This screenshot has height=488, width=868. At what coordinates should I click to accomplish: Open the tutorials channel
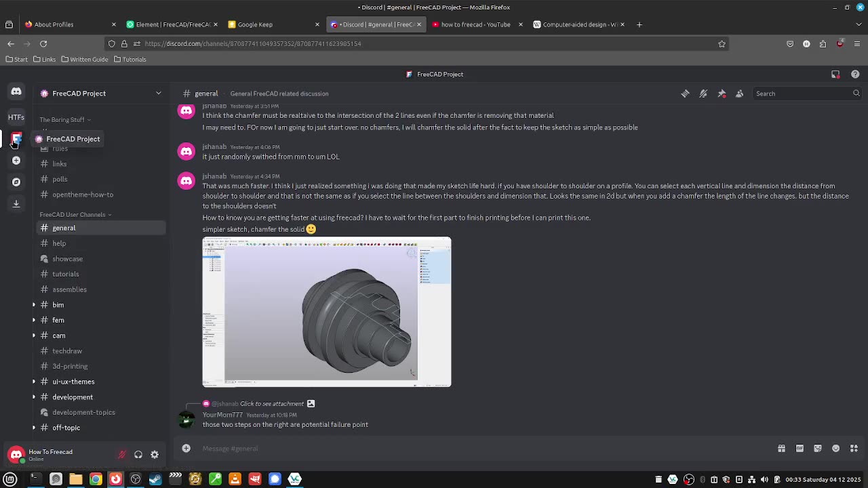[x=101, y=274]
